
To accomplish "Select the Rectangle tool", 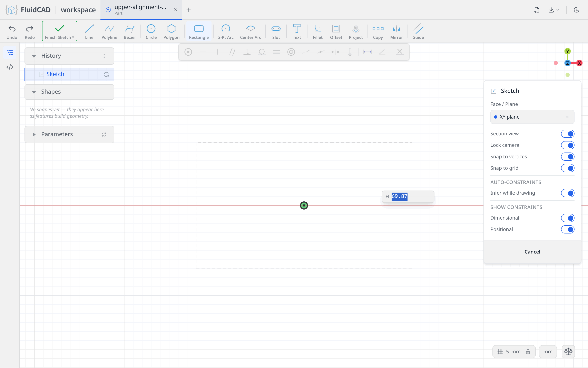I will click(x=199, y=31).
